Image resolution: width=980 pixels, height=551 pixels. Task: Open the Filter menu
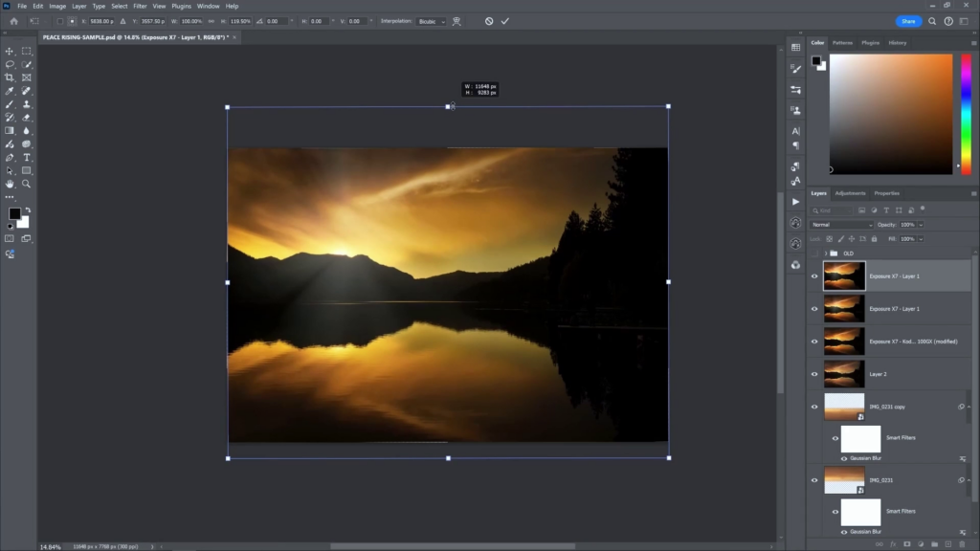point(140,6)
